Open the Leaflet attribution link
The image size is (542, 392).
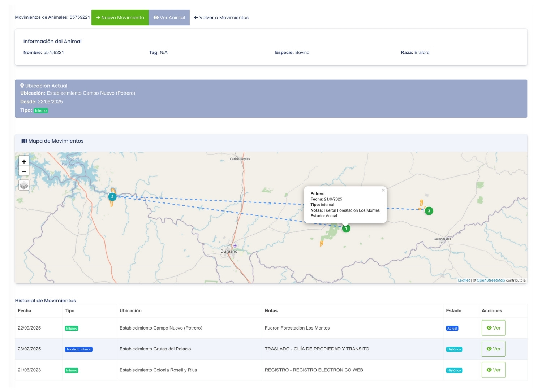464,280
